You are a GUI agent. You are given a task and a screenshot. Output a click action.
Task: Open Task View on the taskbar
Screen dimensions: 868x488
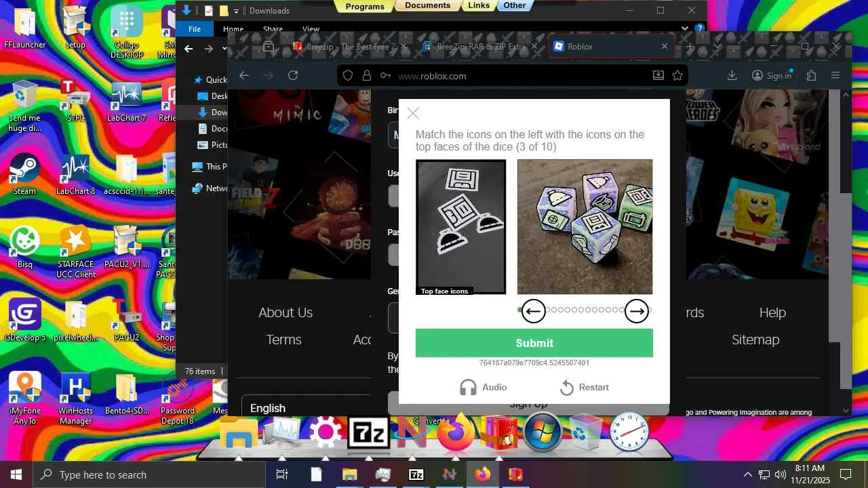(282, 474)
